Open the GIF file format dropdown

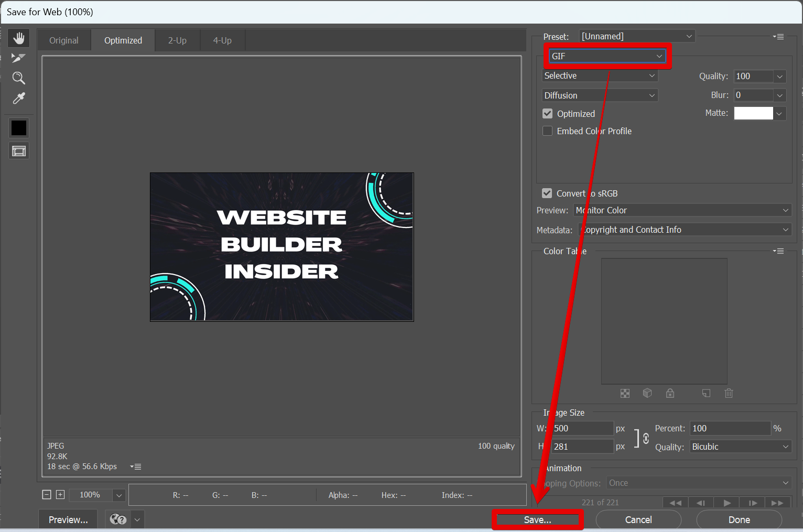coord(607,56)
